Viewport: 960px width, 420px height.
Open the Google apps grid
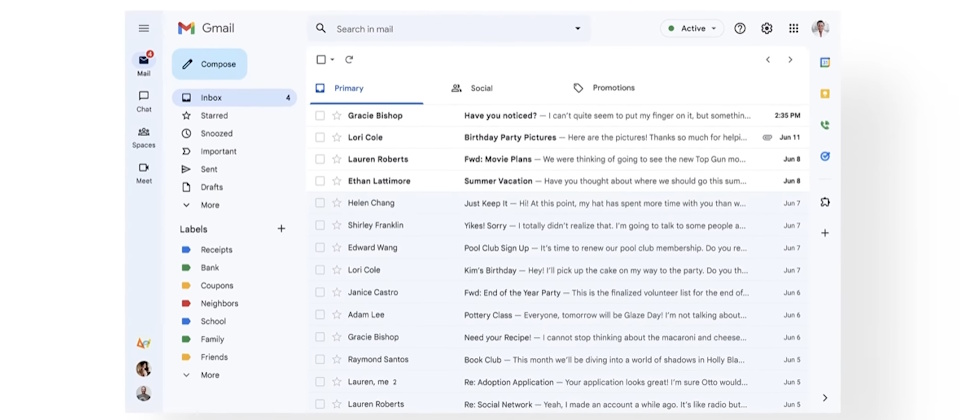(x=794, y=29)
